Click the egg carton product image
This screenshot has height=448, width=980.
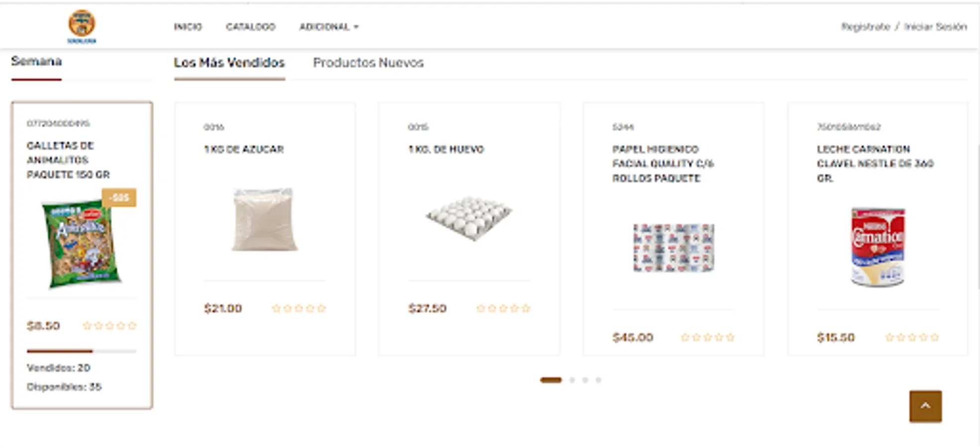click(x=469, y=218)
